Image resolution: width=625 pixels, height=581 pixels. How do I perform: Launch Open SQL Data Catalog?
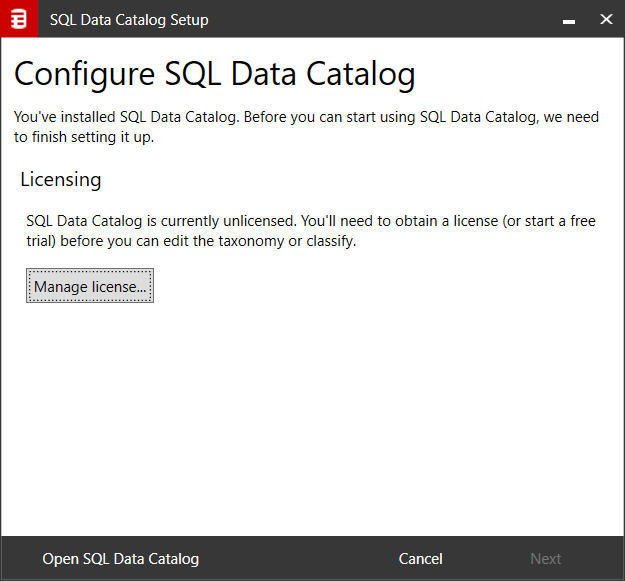click(120, 559)
